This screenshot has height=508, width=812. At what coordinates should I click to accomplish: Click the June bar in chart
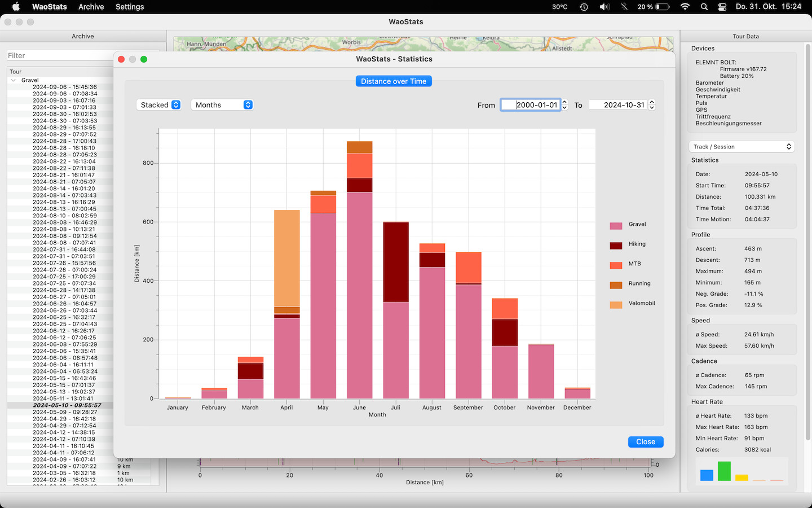(359, 270)
